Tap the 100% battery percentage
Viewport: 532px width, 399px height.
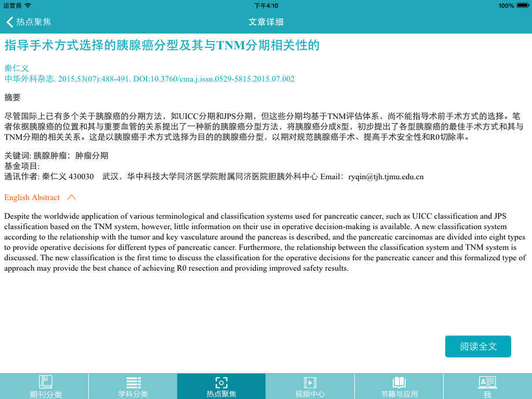coord(506,5)
